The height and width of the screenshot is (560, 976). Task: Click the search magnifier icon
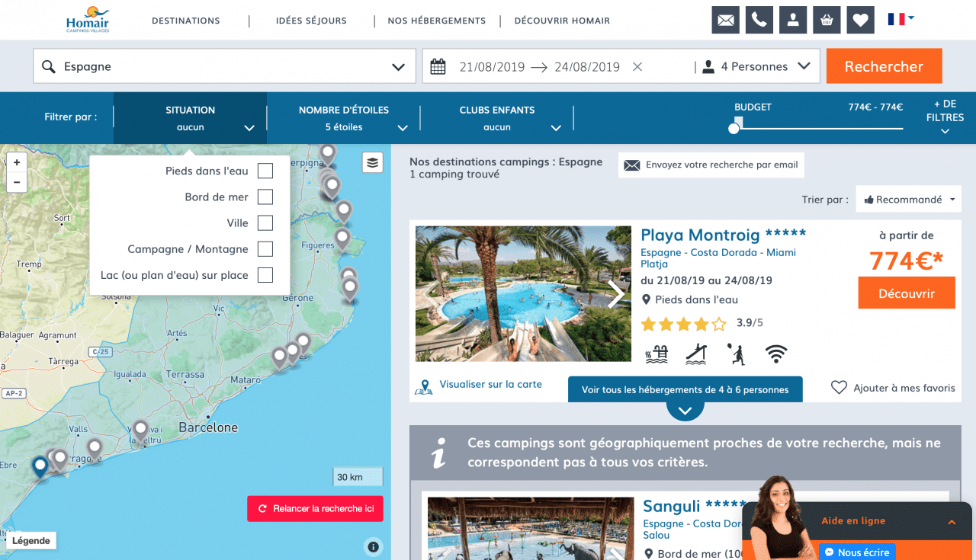coord(49,66)
